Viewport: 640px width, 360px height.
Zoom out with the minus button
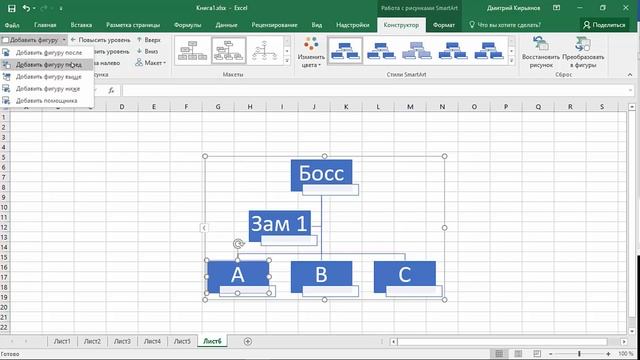550,354
